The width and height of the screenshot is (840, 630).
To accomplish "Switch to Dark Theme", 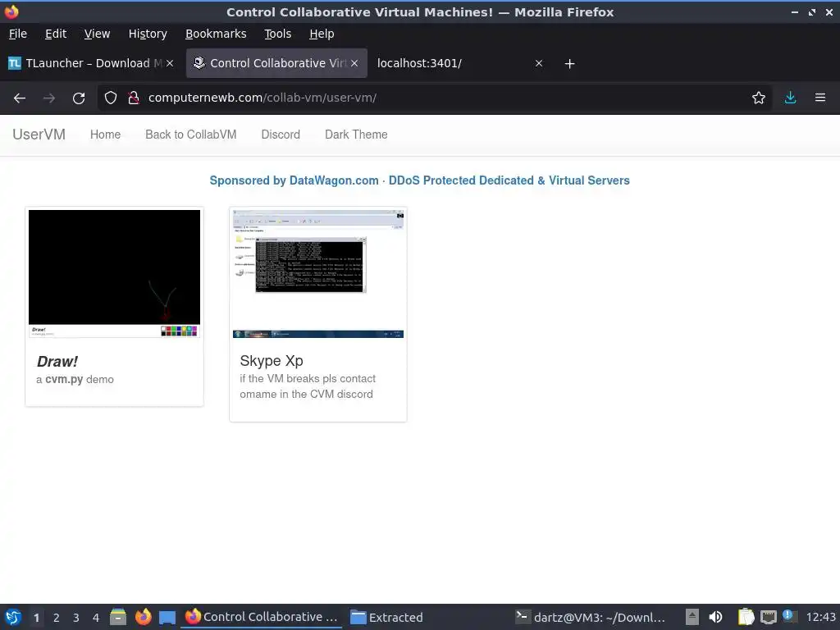I will 356,135.
